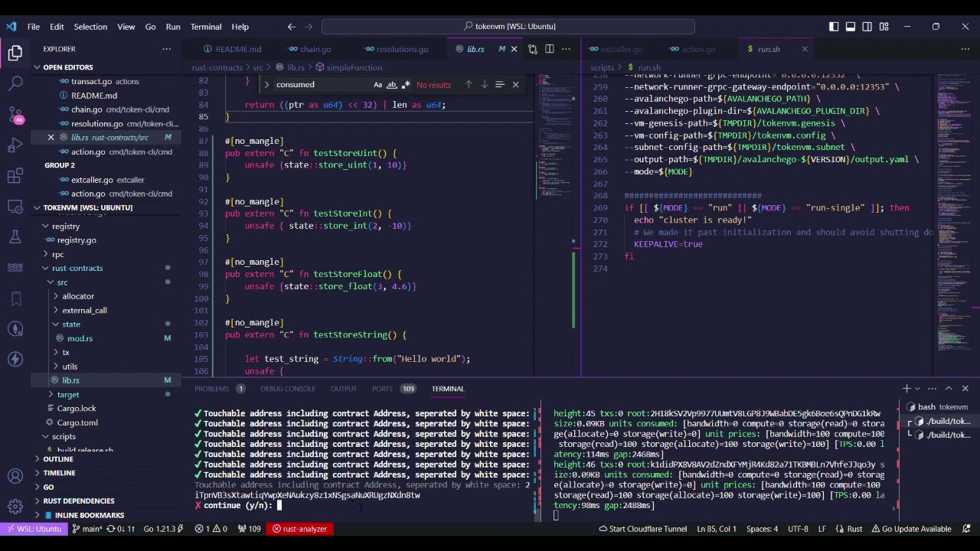
Task: Toggle Match Whole Word in find widget
Action: point(392,84)
